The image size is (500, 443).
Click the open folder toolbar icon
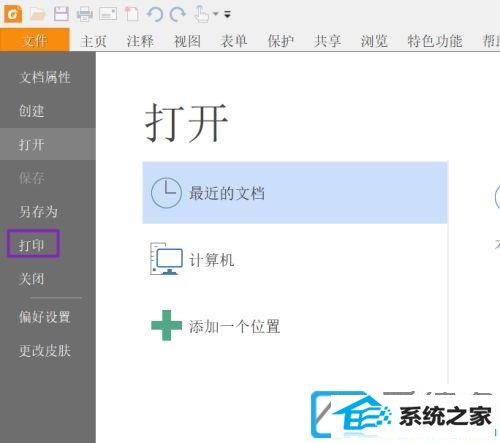pyautogui.click(x=37, y=14)
